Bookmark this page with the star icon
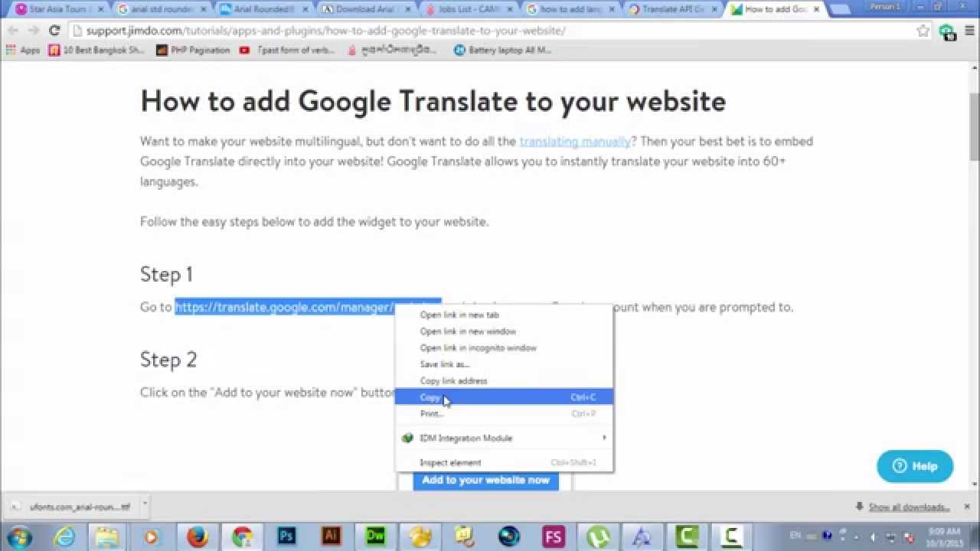The height and width of the screenshot is (551, 980). click(x=923, y=31)
